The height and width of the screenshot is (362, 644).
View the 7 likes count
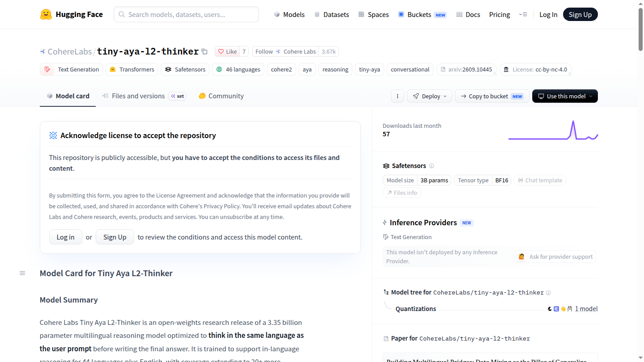[x=244, y=51]
